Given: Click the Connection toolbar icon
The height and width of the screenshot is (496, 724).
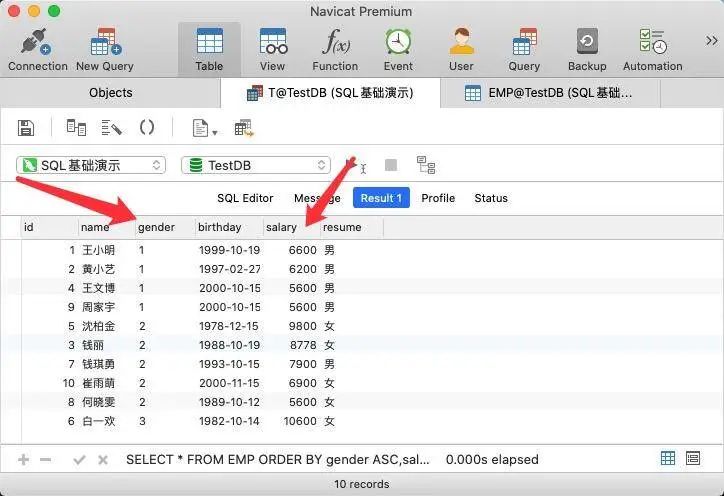Looking at the screenshot, I should click(x=37, y=45).
